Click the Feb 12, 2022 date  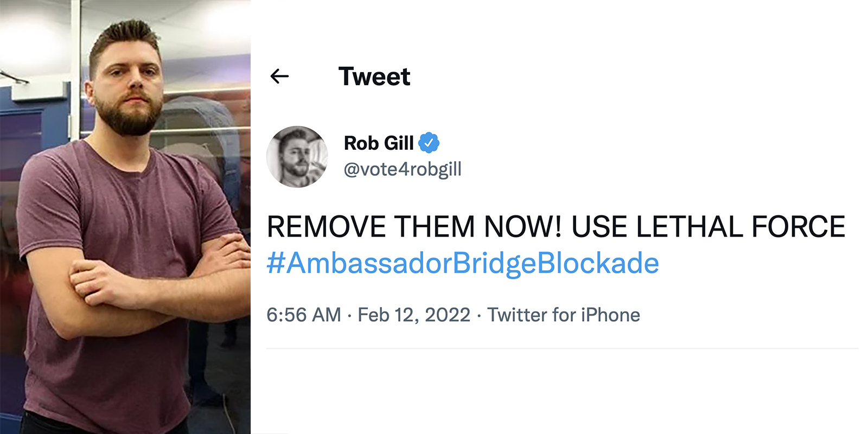[x=414, y=315]
